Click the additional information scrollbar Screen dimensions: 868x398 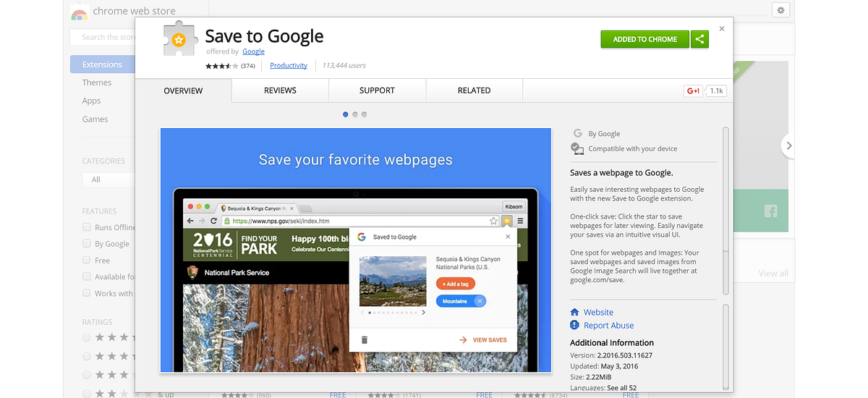726,348
